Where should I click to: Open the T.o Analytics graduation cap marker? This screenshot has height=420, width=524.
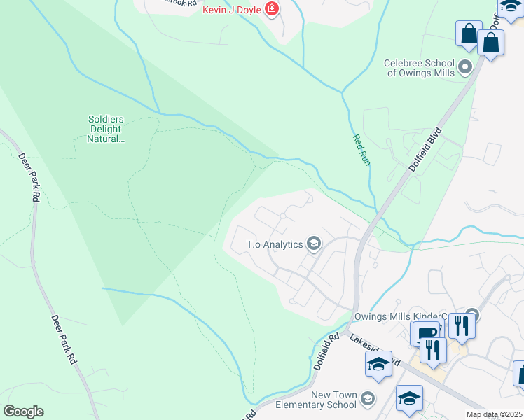[313, 244]
